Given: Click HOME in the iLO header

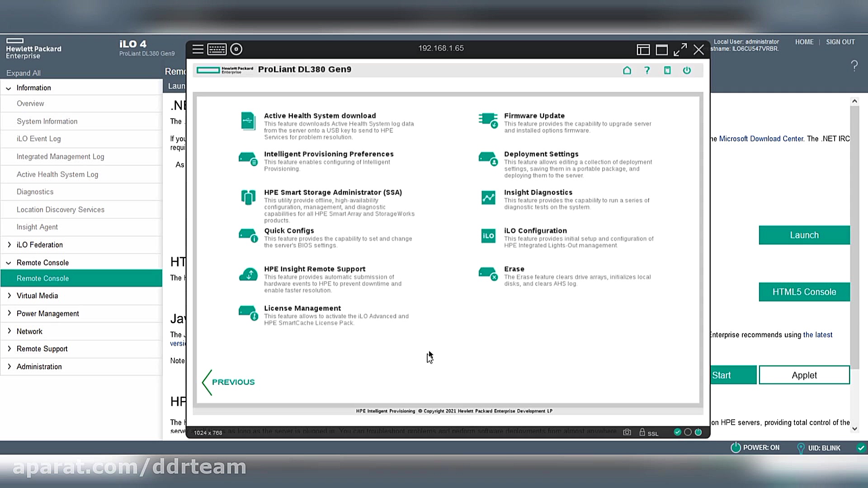Looking at the screenshot, I should tap(804, 42).
